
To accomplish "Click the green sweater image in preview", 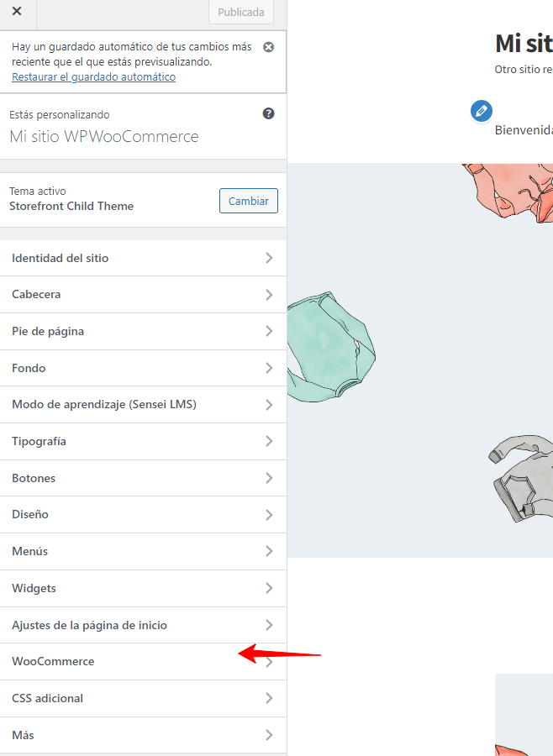I will (x=331, y=347).
